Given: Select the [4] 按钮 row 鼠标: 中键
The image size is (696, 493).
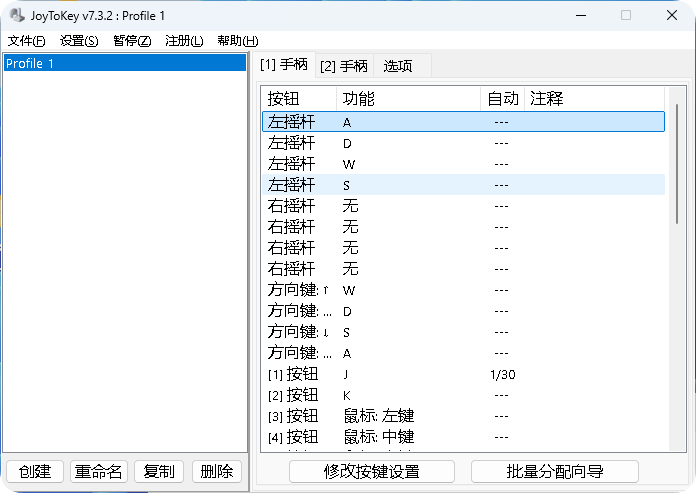Looking at the screenshot, I should (x=463, y=437).
